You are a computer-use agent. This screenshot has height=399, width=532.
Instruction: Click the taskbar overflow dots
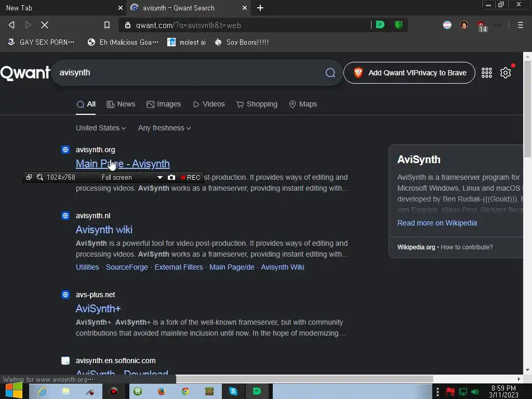437,392
